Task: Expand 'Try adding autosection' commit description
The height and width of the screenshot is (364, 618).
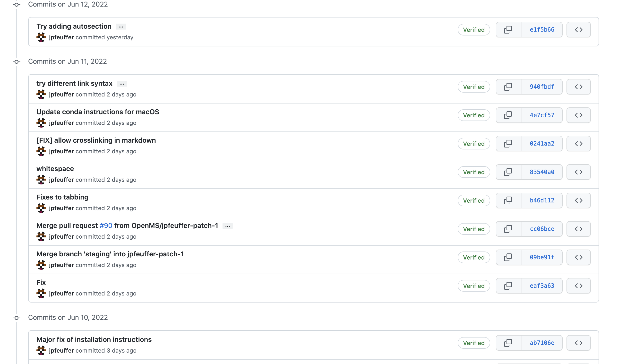Action: 121,27
